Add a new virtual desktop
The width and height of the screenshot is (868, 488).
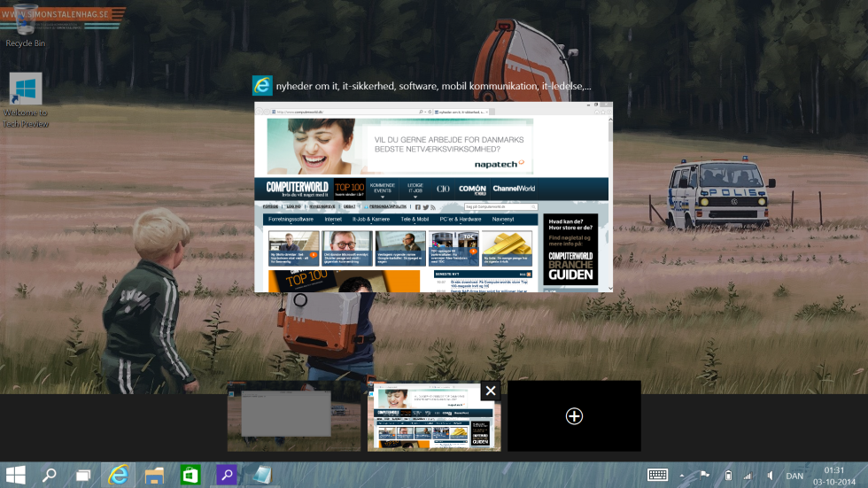click(x=574, y=416)
